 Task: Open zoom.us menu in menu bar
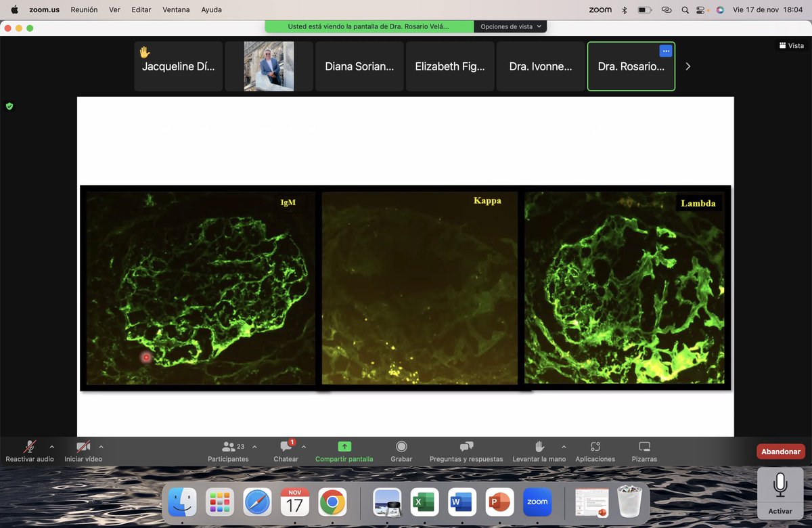click(x=43, y=9)
